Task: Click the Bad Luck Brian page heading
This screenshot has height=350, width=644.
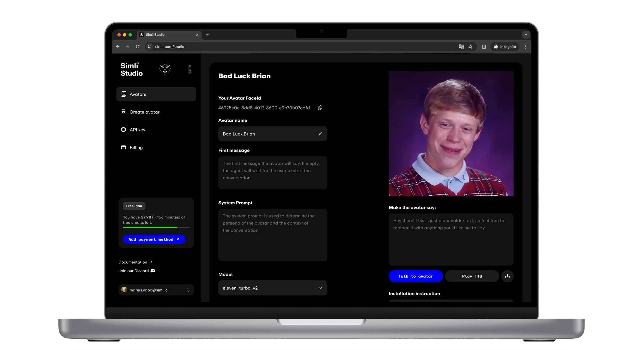Action: click(244, 76)
